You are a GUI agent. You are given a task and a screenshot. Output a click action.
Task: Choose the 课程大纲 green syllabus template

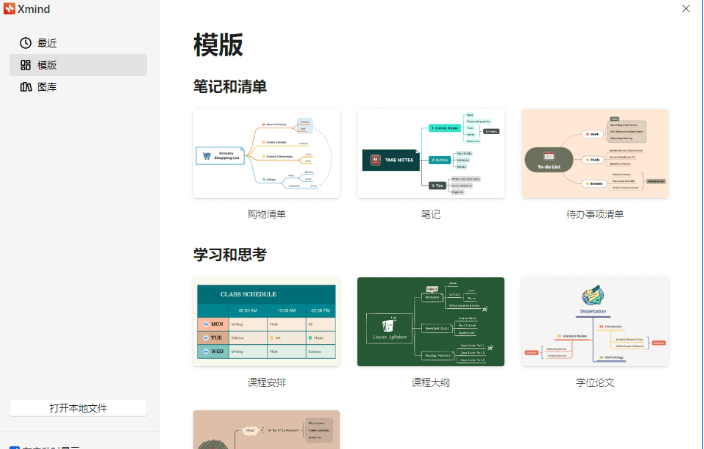[x=431, y=321]
